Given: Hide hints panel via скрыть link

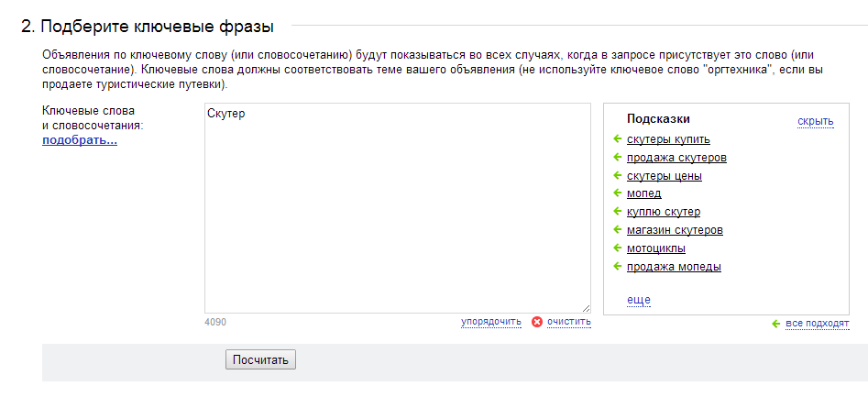Looking at the screenshot, I should [x=816, y=121].
